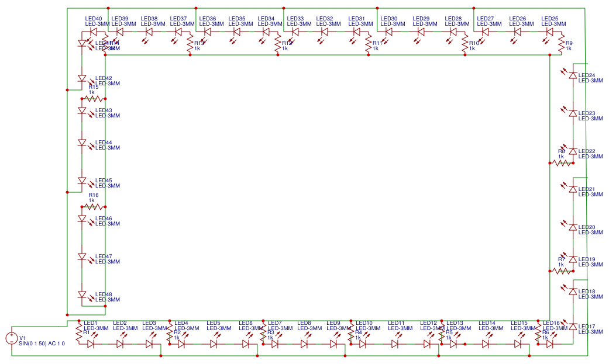Click the 'V1' label text
The height and width of the screenshot is (364, 609).
pyautogui.click(x=22, y=338)
